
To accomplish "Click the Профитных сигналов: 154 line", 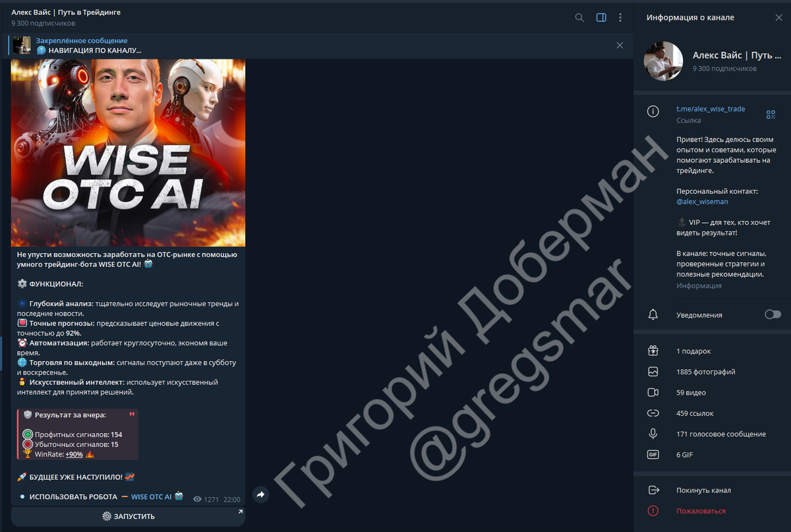I will pyautogui.click(x=73, y=434).
